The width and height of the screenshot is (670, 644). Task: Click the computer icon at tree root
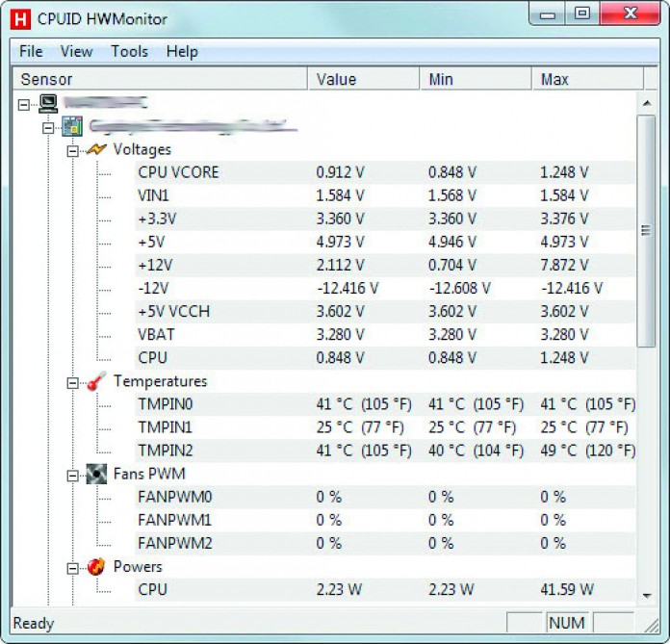pos(48,103)
